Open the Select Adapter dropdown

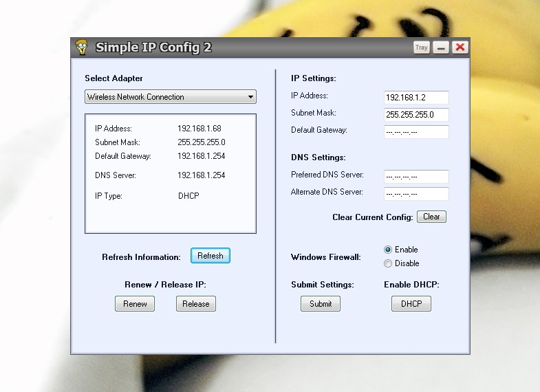(171, 97)
